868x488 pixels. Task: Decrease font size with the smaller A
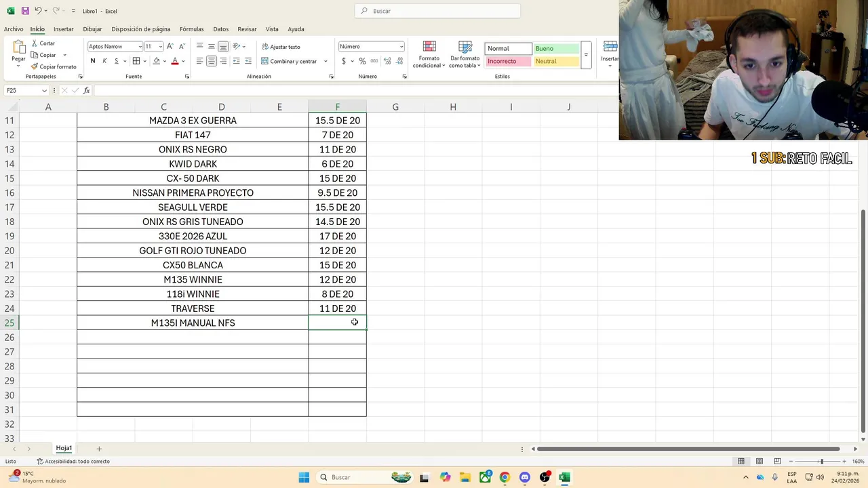tap(182, 46)
